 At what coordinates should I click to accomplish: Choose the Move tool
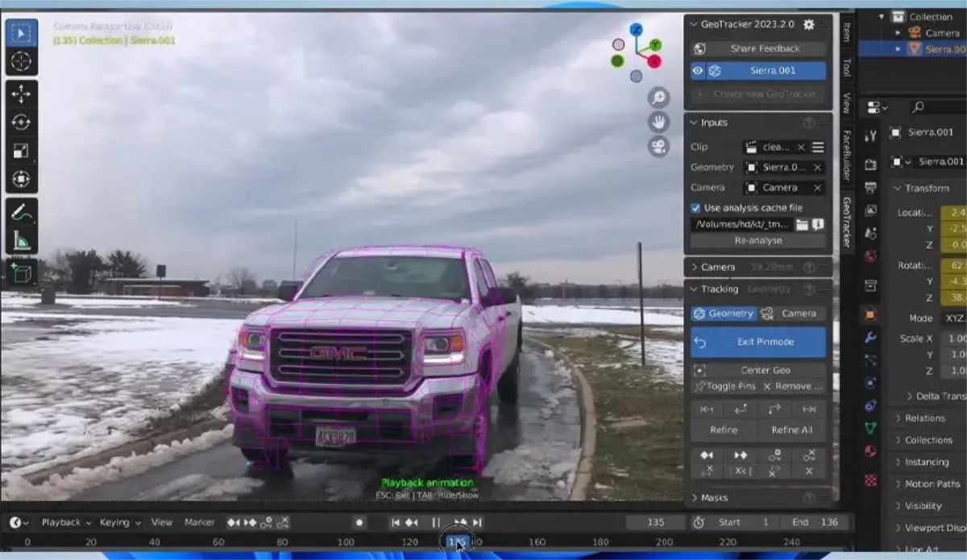click(21, 93)
